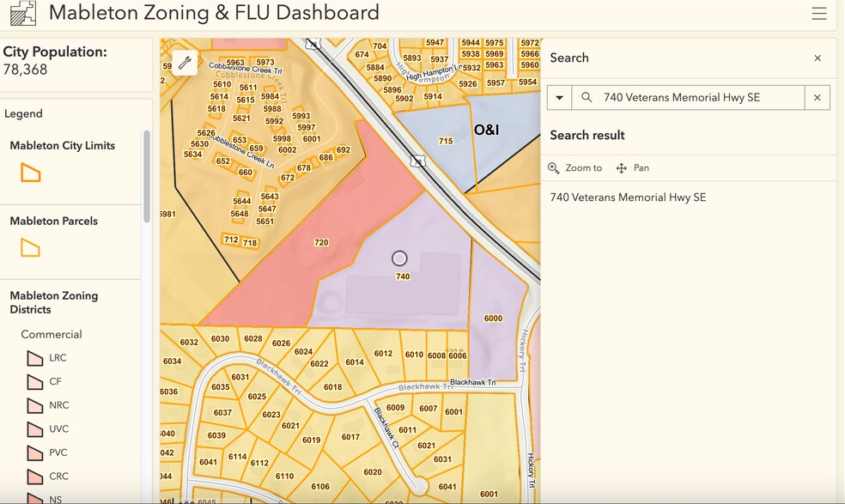Select the 740 Veterans Memorial Hwy SE result
Viewport: 845px width, 504px height.
click(x=628, y=197)
